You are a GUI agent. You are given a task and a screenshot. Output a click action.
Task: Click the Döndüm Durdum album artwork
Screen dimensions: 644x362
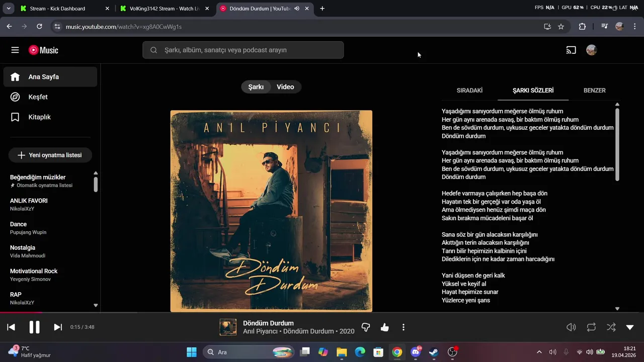click(271, 211)
